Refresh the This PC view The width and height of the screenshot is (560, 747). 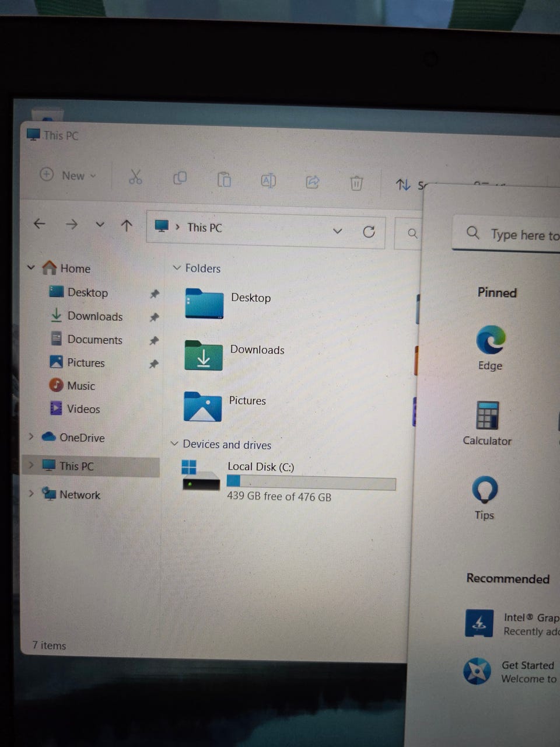pos(369,232)
